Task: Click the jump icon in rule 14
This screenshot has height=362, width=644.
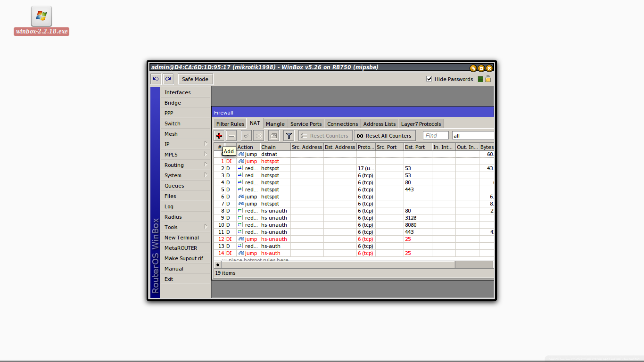Action: [241, 253]
